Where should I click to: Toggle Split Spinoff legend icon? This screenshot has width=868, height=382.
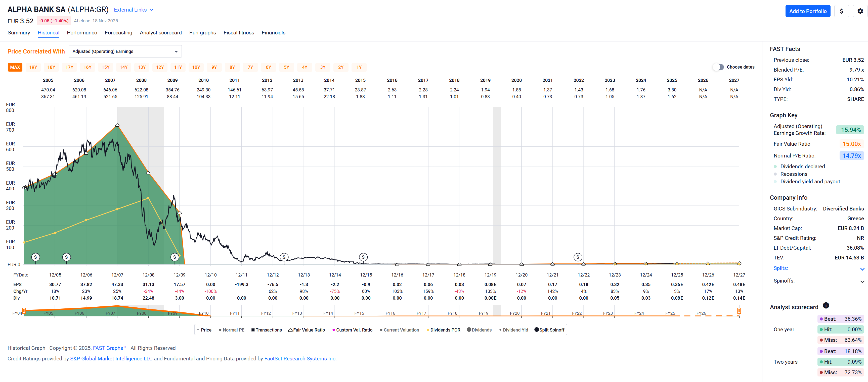(x=536, y=330)
